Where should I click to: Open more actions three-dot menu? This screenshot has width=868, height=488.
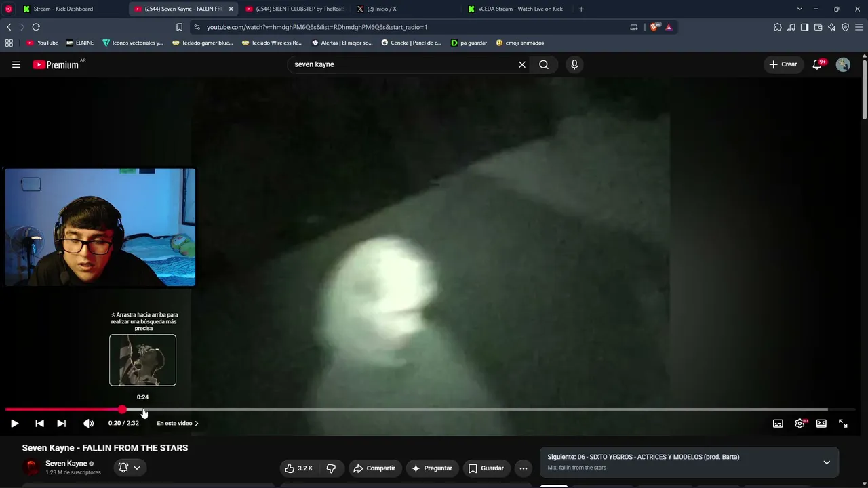[x=523, y=468]
